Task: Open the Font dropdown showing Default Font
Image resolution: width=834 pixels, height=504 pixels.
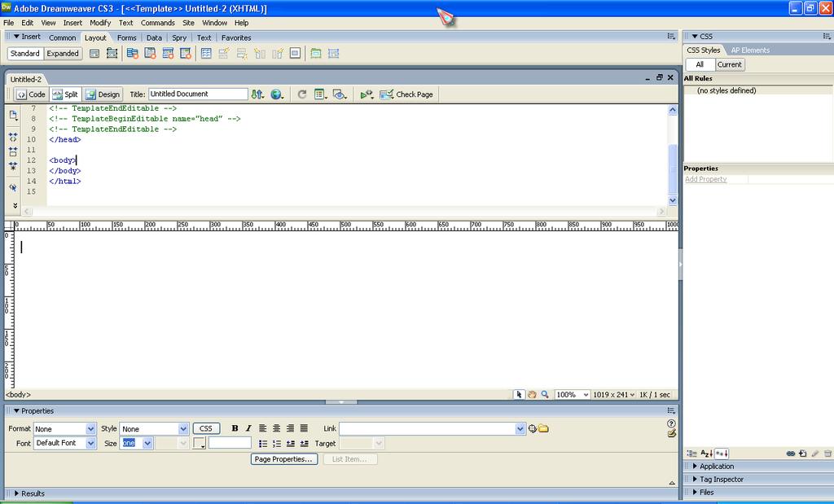Action: pyautogui.click(x=90, y=443)
